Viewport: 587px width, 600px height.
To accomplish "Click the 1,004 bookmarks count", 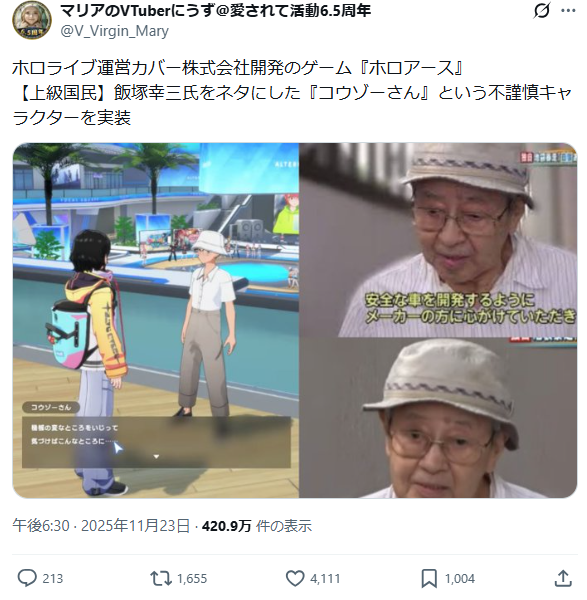I will [460, 578].
